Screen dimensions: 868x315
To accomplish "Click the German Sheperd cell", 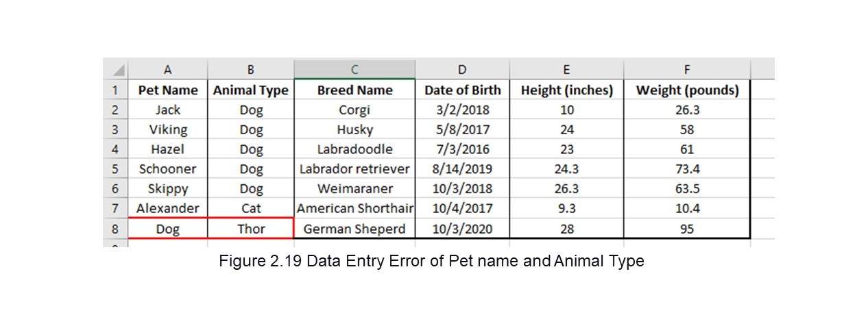I will point(354,229).
